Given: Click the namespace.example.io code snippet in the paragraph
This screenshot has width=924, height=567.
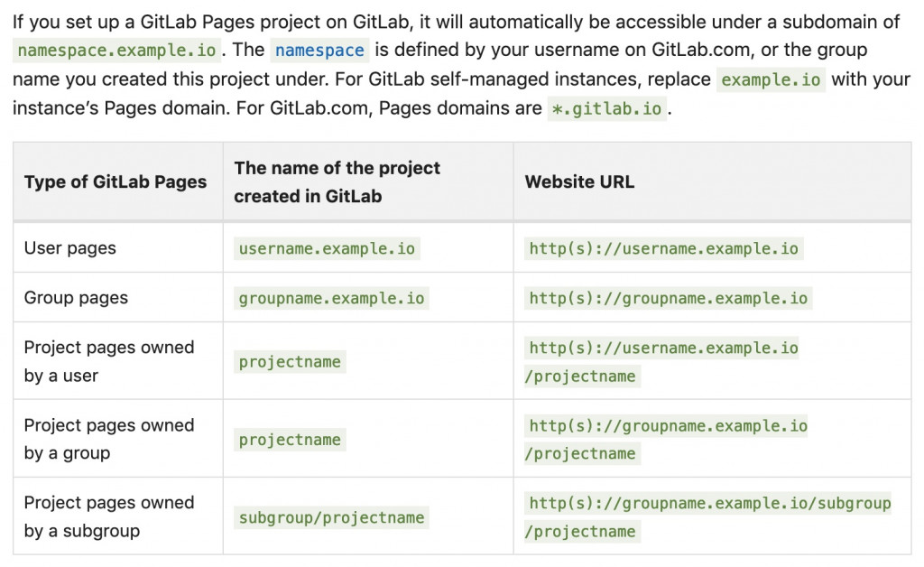Looking at the screenshot, I should point(116,51).
